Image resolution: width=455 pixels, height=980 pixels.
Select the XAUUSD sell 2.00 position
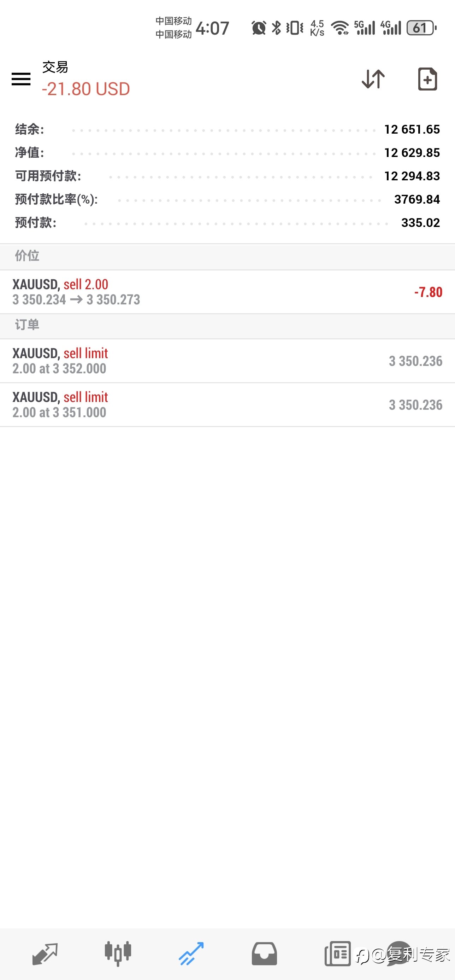point(227,292)
